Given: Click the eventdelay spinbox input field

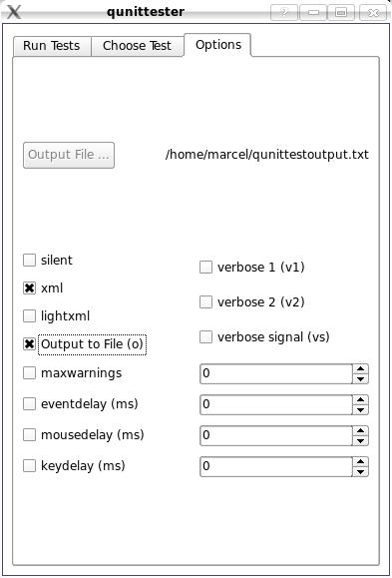Looking at the screenshot, I should [x=276, y=404].
